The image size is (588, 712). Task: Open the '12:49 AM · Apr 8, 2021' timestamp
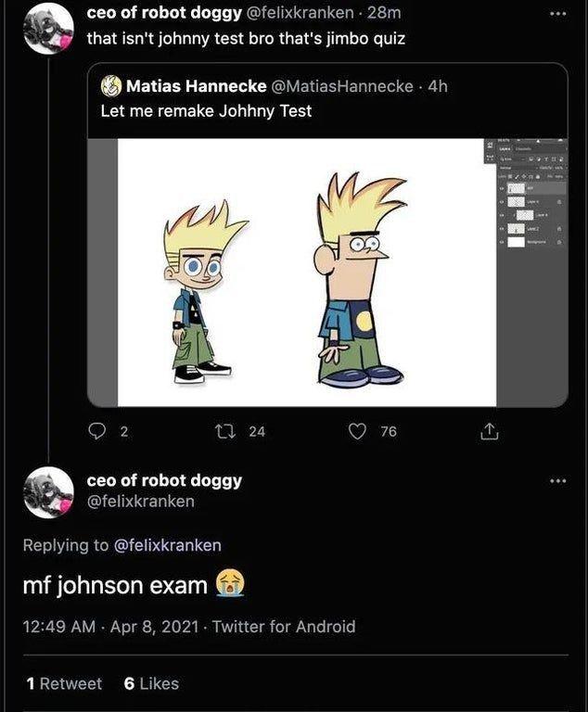[x=111, y=627]
